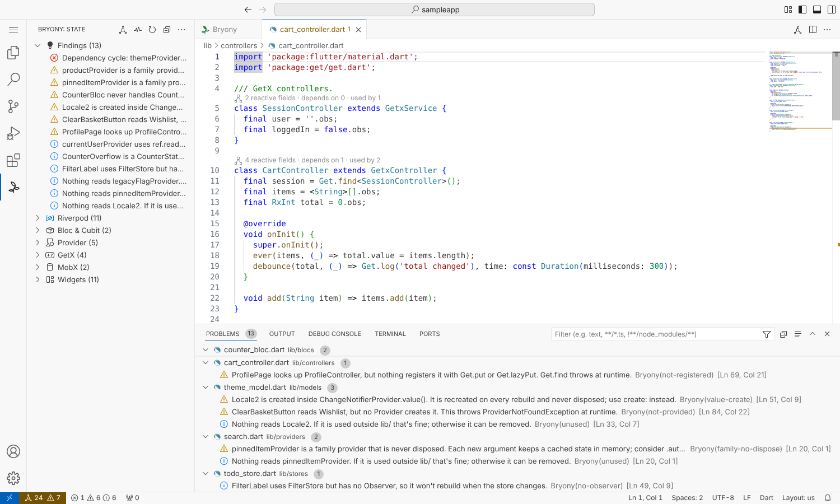Collapse search.dart problems group
Viewport: 840px width, 504px height.
[206, 437]
